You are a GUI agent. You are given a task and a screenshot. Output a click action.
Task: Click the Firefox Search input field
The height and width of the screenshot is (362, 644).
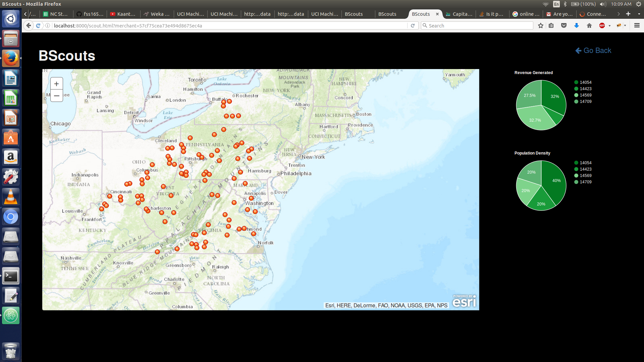[x=477, y=26]
